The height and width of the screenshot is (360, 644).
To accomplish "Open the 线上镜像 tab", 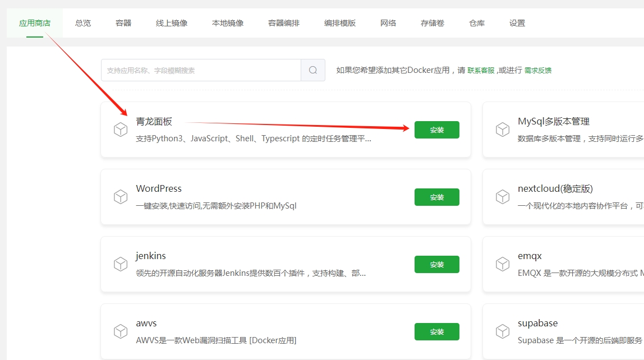I will coord(172,23).
